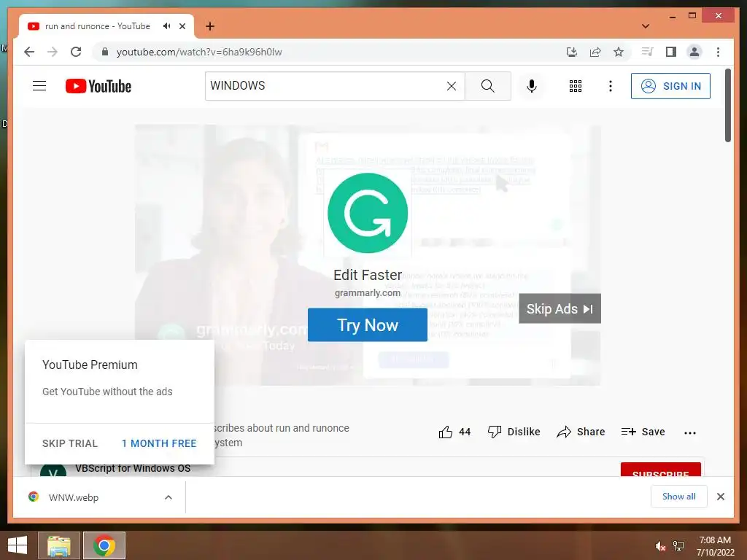Viewport: 747px width, 560px height.
Task: Share this page from address bar
Action: (x=595, y=52)
